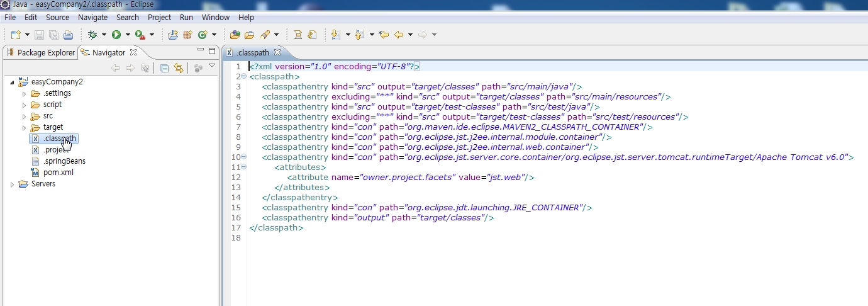Click the Debug bug icon in toolbar
This screenshot has width=868, height=306.
pyautogui.click(x=92, y=35)
